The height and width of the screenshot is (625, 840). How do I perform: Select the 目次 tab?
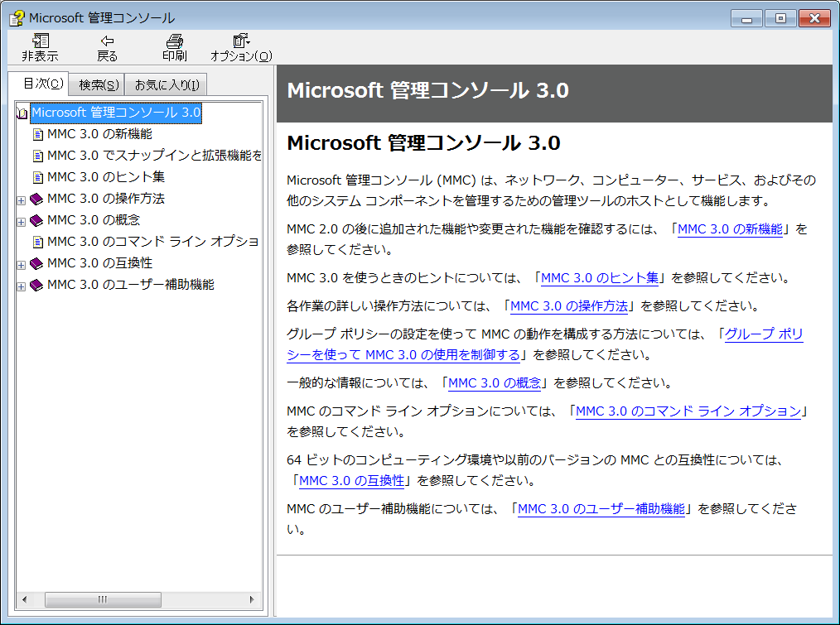point(42,84)
